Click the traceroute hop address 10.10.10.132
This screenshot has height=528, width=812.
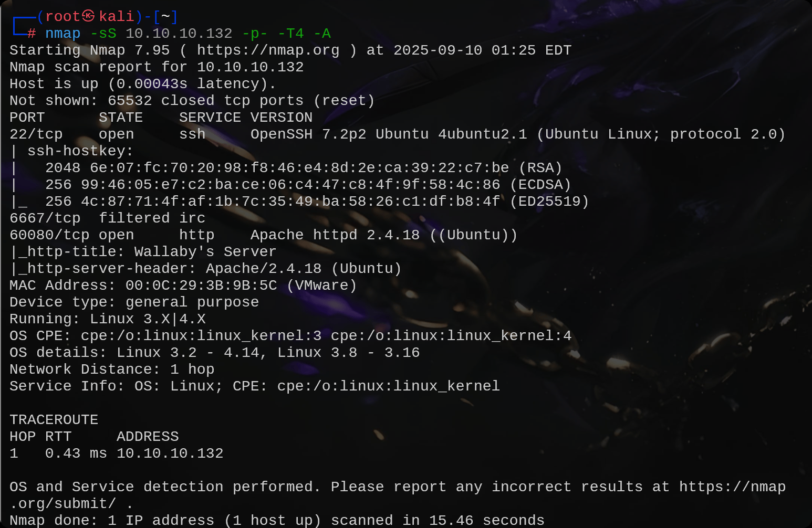coord(170,453)
